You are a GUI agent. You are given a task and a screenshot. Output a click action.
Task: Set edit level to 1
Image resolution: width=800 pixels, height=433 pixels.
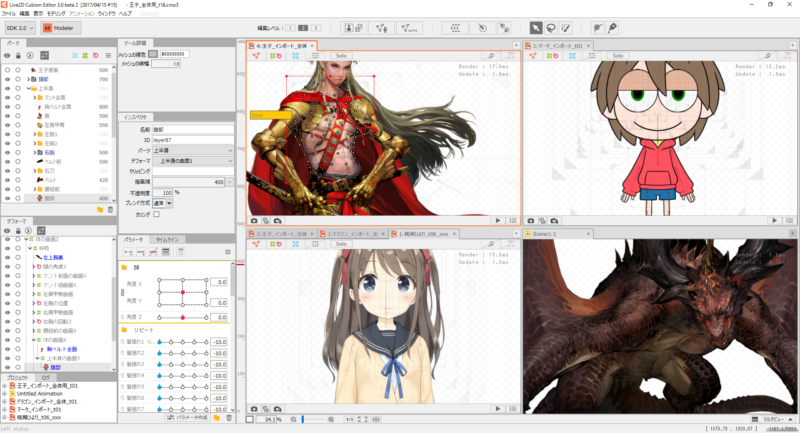(x=290, y=28)
